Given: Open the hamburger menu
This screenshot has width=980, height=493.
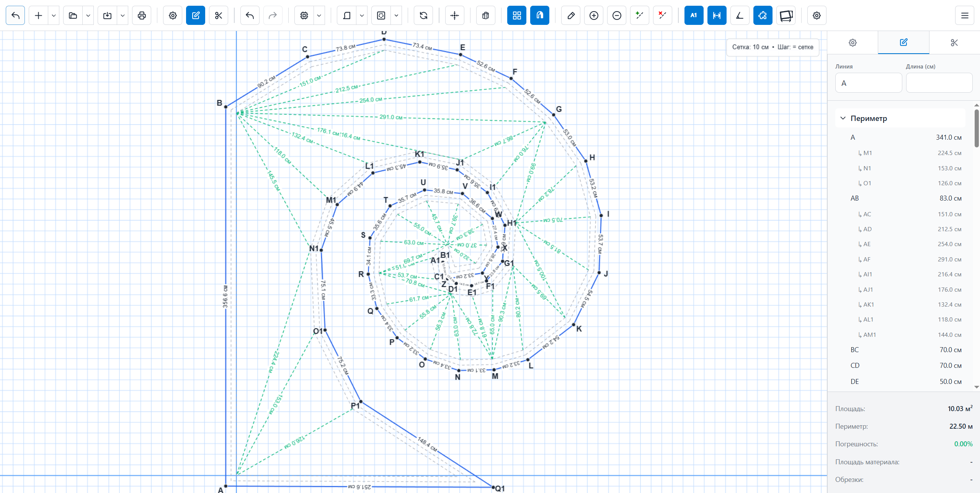Looking at the screenshot, I should point(965,15).
